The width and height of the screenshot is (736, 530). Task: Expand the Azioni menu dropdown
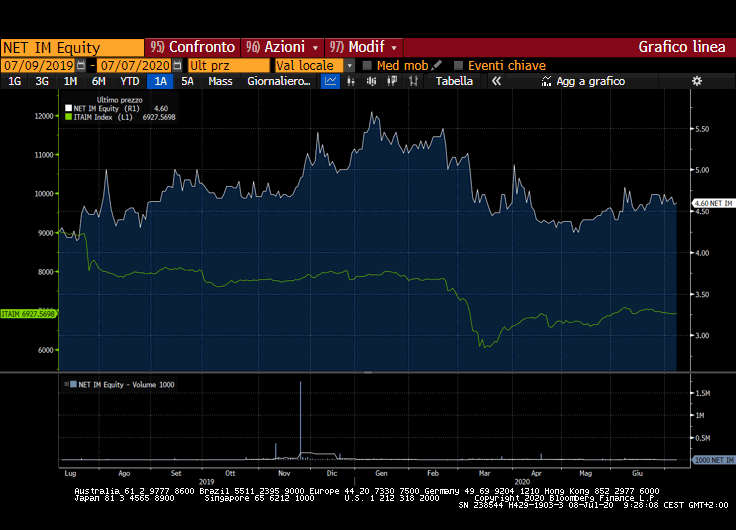pyautogui.click(x=315, y=47)
